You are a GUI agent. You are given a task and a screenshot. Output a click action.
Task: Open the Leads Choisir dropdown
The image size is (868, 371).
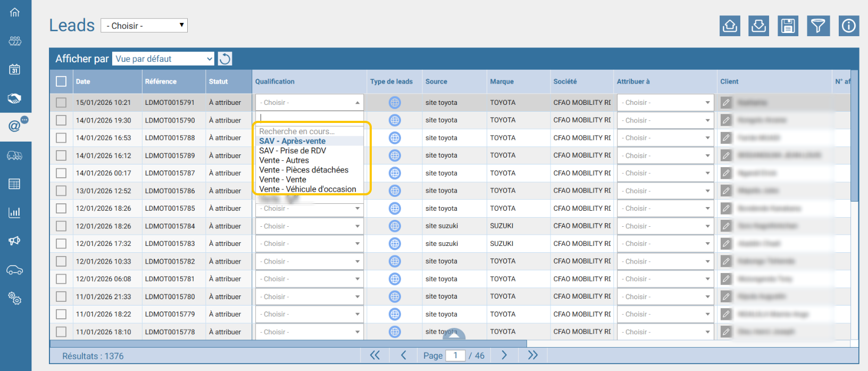tap(144, 26)
